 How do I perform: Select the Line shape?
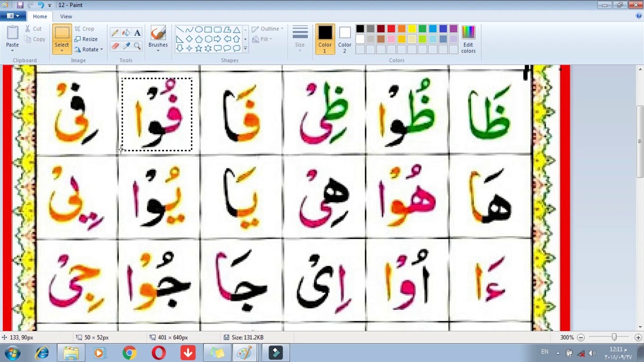pos(180,30)
